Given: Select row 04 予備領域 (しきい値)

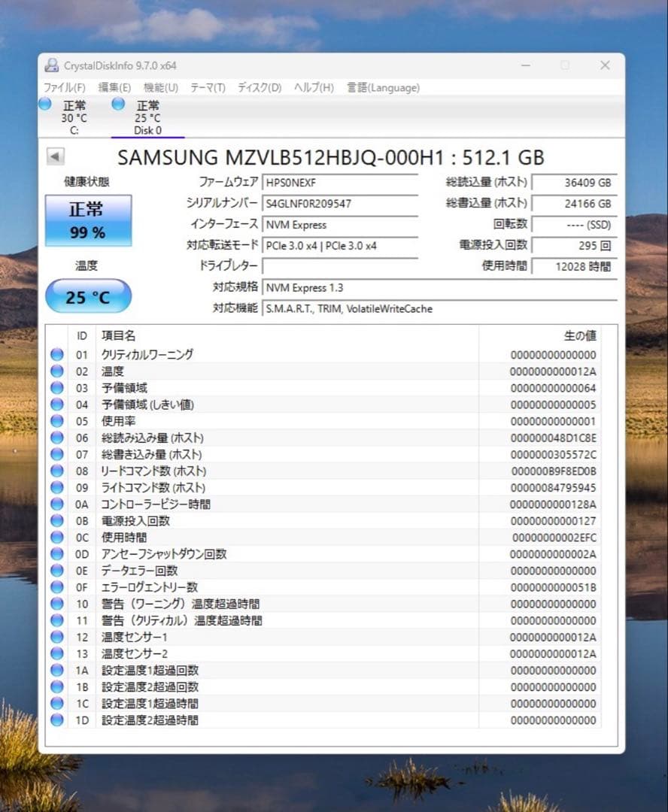Looking at the screenshot, I should [324, 404].
